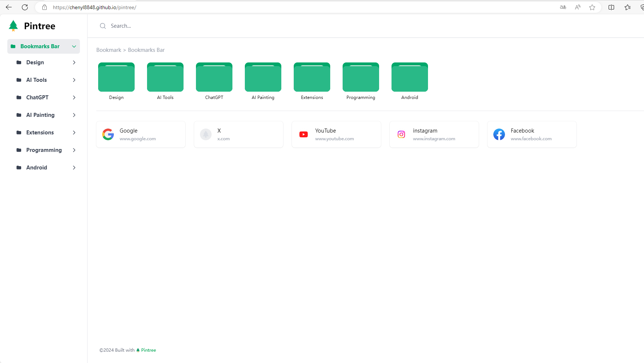The width and height of the screenshot is (644, 363).
Task: Open the favorites list icon
Action: pyautogui.click(x=628, y=7)
